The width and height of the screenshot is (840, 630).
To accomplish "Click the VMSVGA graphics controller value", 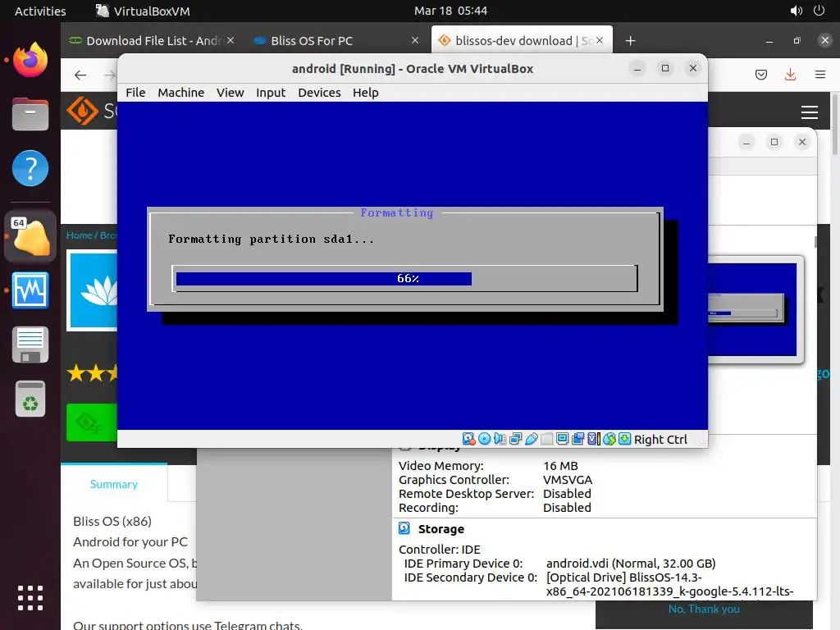I will (568, 480).
